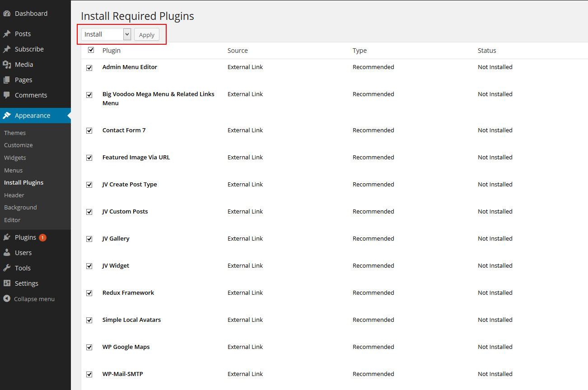Click the WP Google Maps plugin name

click(x=126, y=347)
